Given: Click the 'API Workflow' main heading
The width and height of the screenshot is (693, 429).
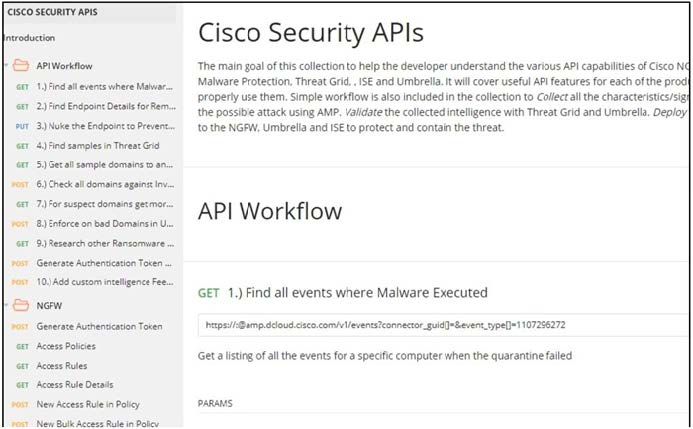Looking at the screenshot, I should [x=270, y=211].
